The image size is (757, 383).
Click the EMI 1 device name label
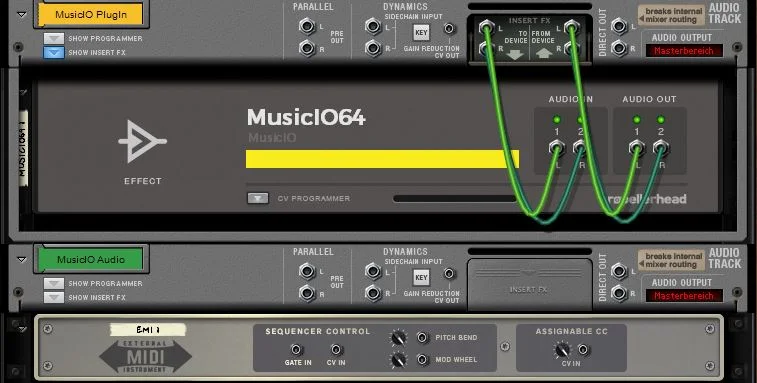(148, 330)
